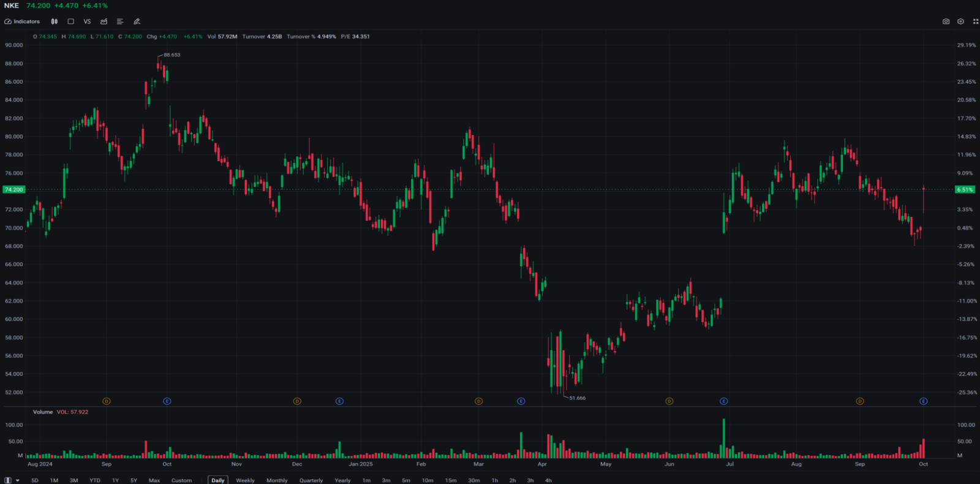Take a chart snapshot with camera icon

[946, 21]
